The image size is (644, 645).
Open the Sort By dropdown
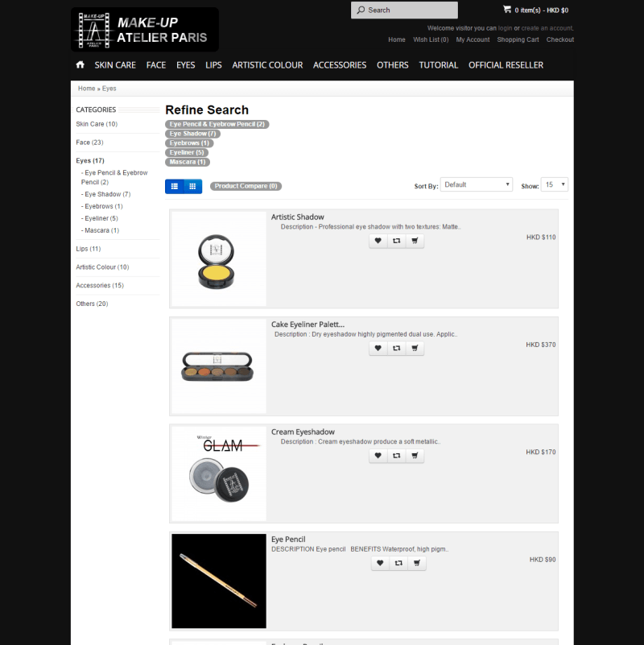(477, 184)
